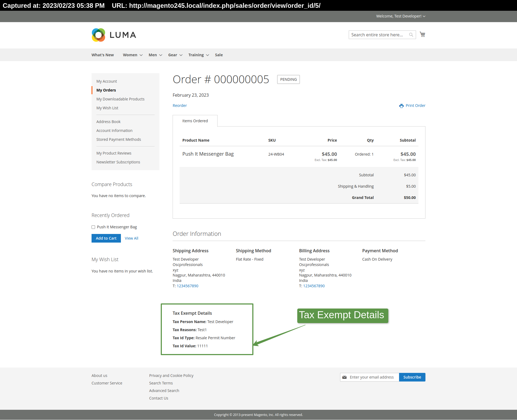Go to What's New menu
Image resolution: width=517 pixels, height=420 pixels.
pos(103,55)
